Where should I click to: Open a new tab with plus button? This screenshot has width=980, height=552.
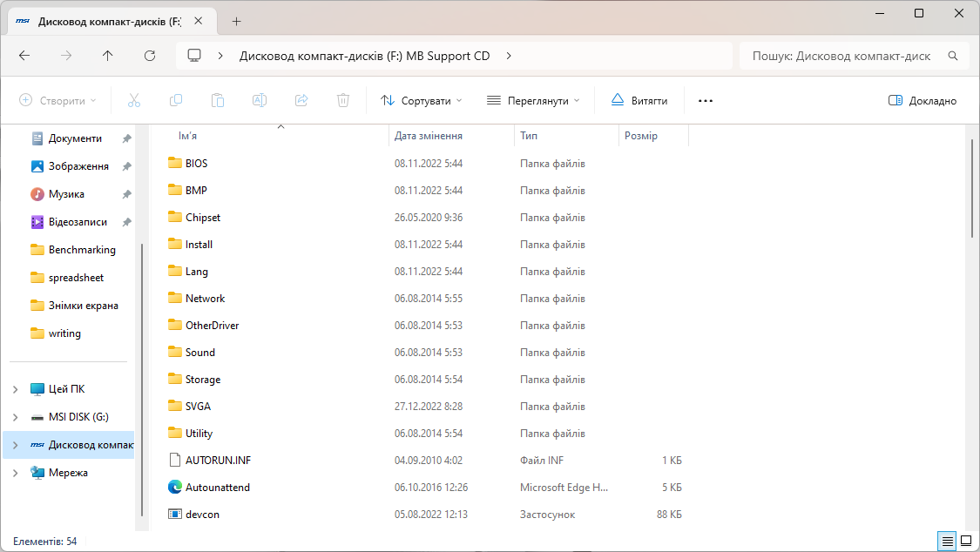pyautogui.click(x=236, y=21)
